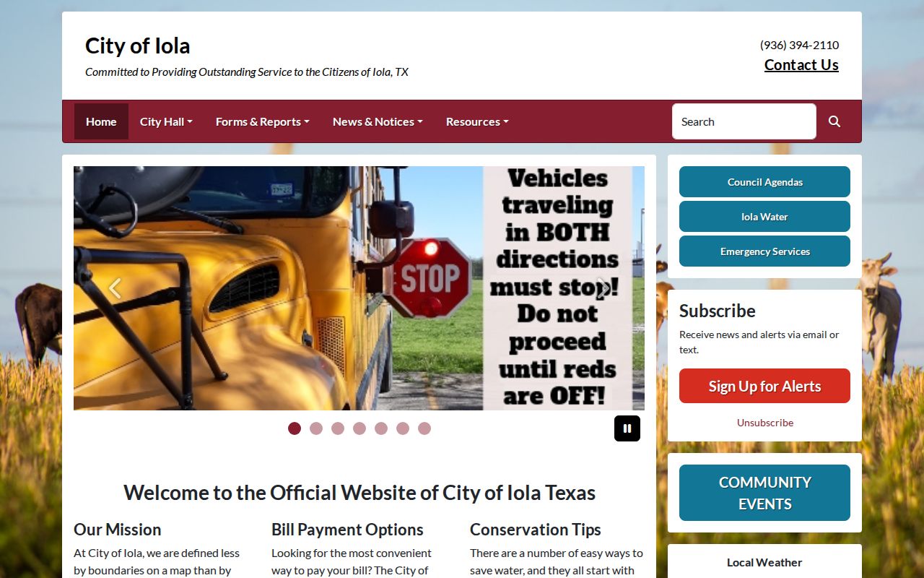Click the search magnifier icon

[834, 121]
